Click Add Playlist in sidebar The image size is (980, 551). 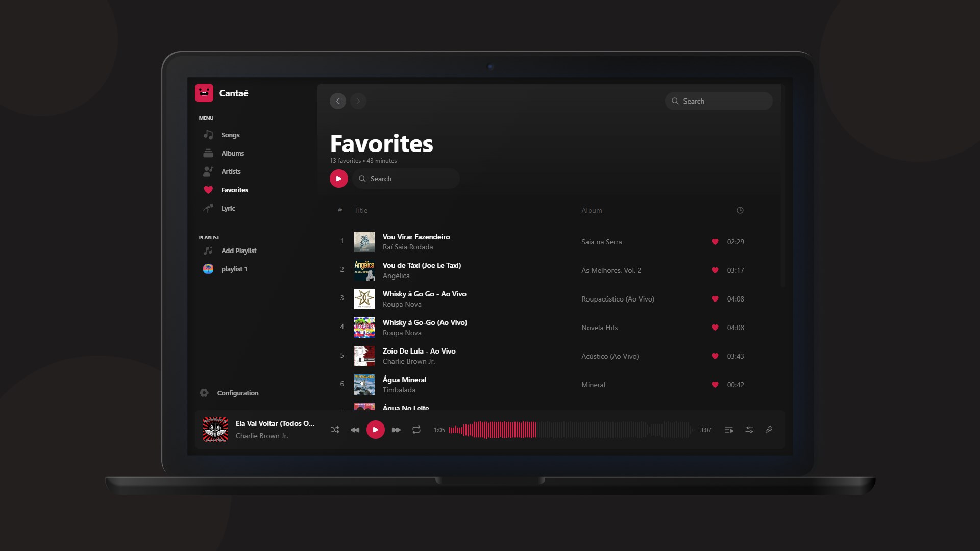pos(238,251)
